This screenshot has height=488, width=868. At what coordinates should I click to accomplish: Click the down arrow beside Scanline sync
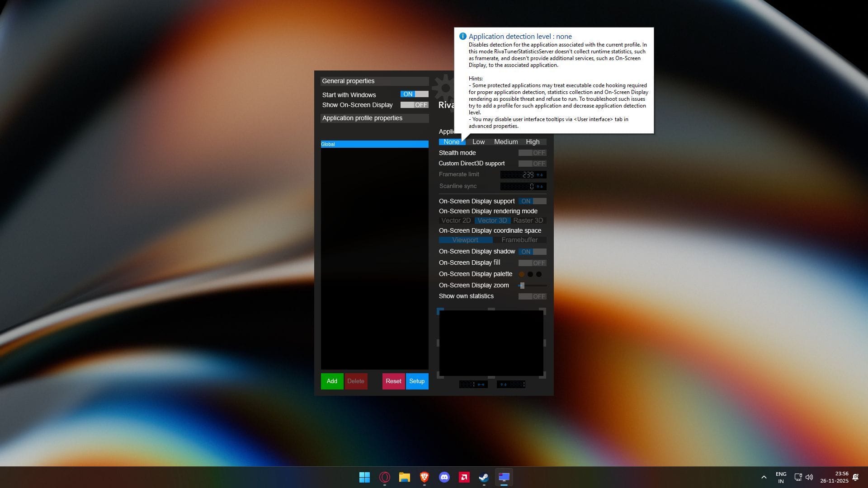pos(541,186)
